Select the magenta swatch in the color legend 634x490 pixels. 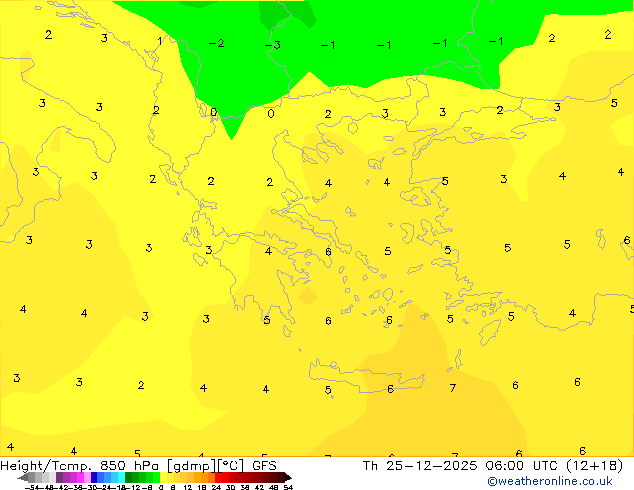[80, 477]
